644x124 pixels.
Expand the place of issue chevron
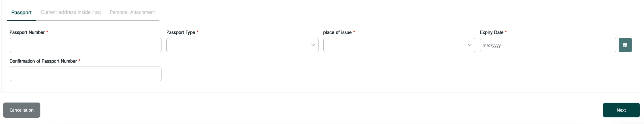coord(470,45)
